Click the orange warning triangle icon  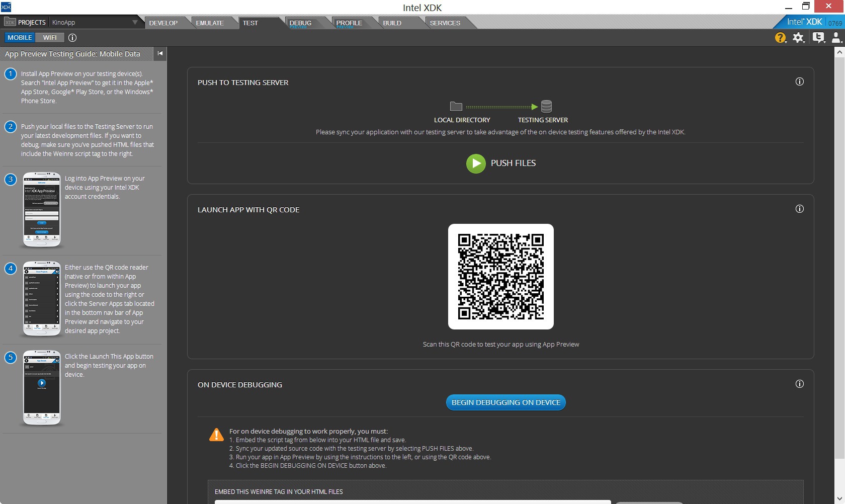[216, 435]
